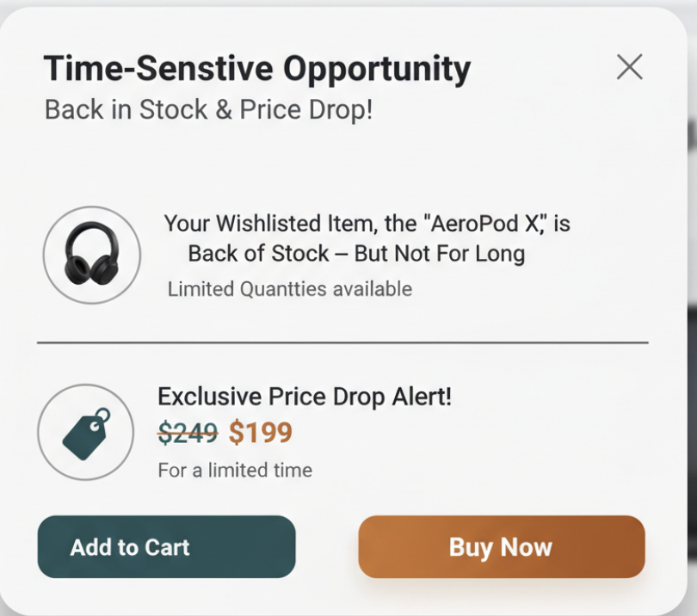Click the "Limited Quantties available" note

pos(289,289)
